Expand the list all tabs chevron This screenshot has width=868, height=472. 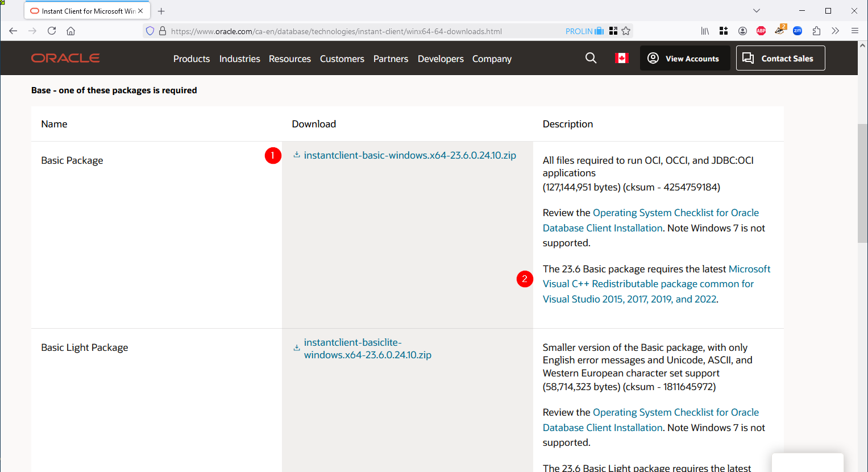pos(756,11)
